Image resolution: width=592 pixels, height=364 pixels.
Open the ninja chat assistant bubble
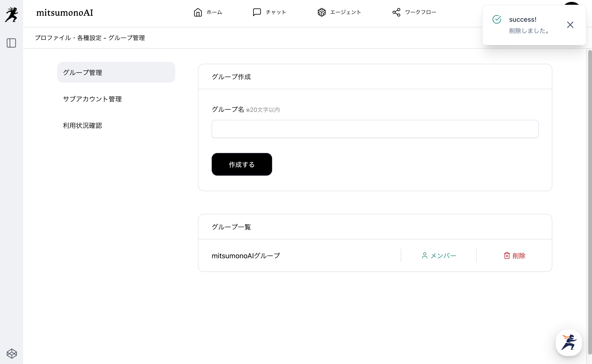569,342
